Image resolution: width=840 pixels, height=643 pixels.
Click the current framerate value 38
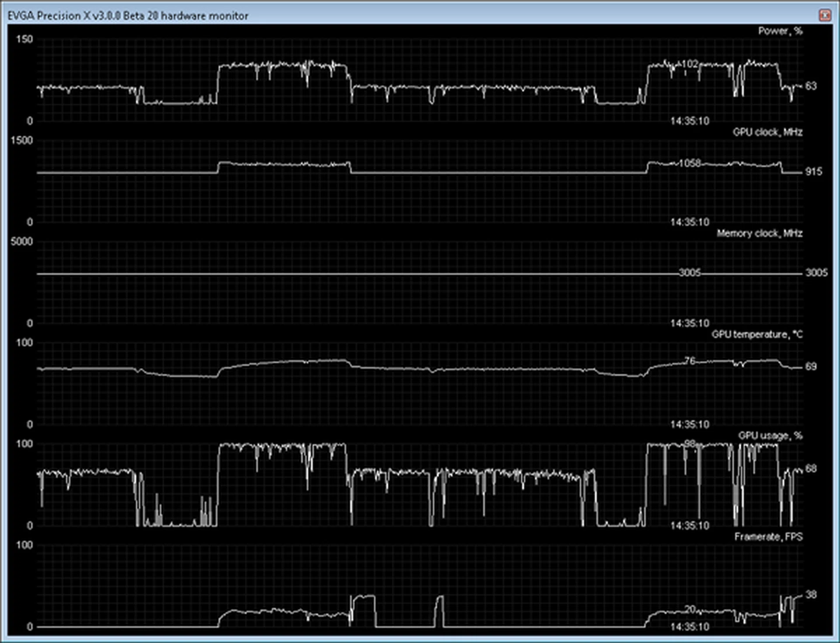point(811,594)
